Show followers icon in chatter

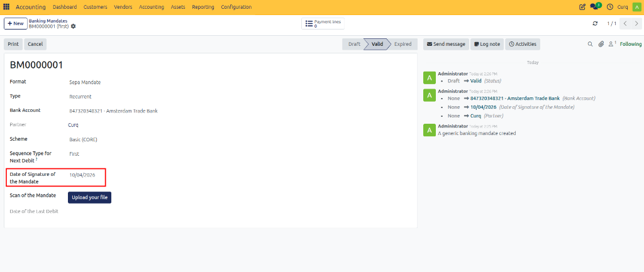tap(612, 43)
